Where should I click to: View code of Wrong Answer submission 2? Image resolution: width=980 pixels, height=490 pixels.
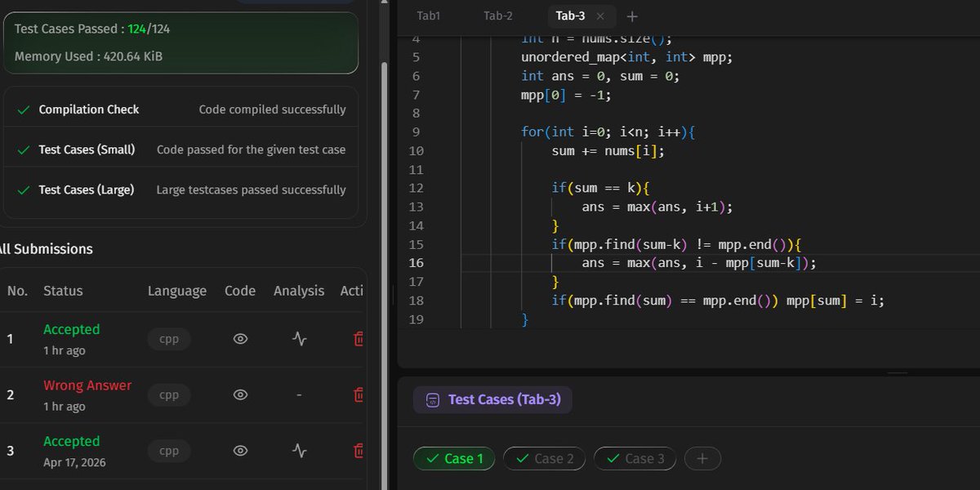[240, 394]
